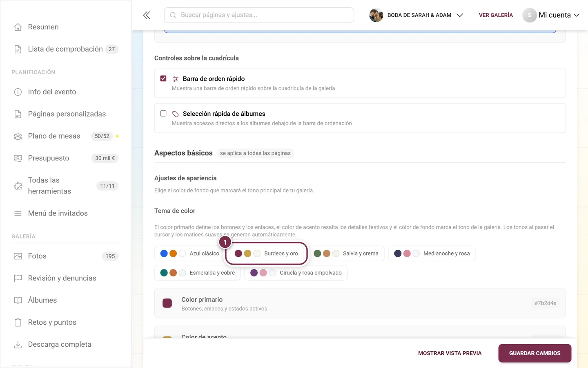Uncheck Barra de orden rápido checkbox
Viewport: 588px width, 368px height.
[163, 79]
